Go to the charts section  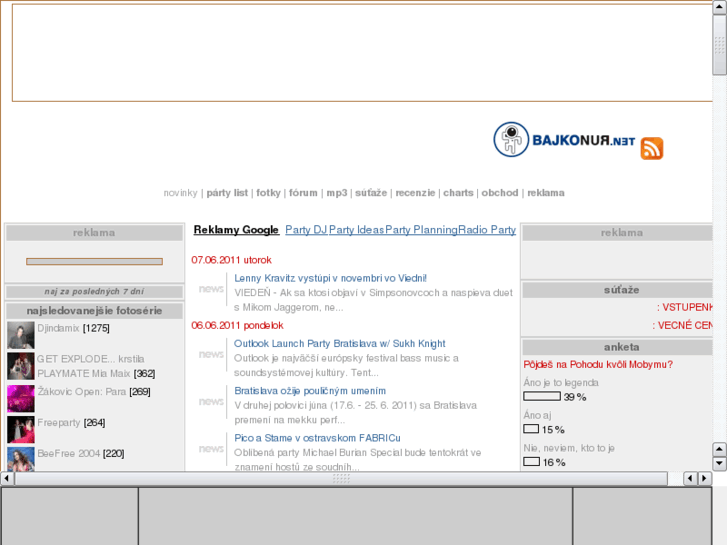(458, 192)
